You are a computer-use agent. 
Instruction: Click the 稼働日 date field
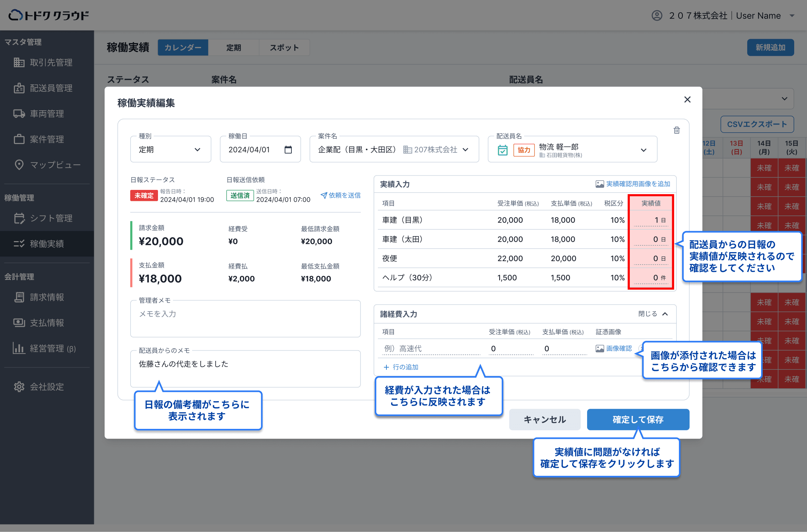pos(260,150)
